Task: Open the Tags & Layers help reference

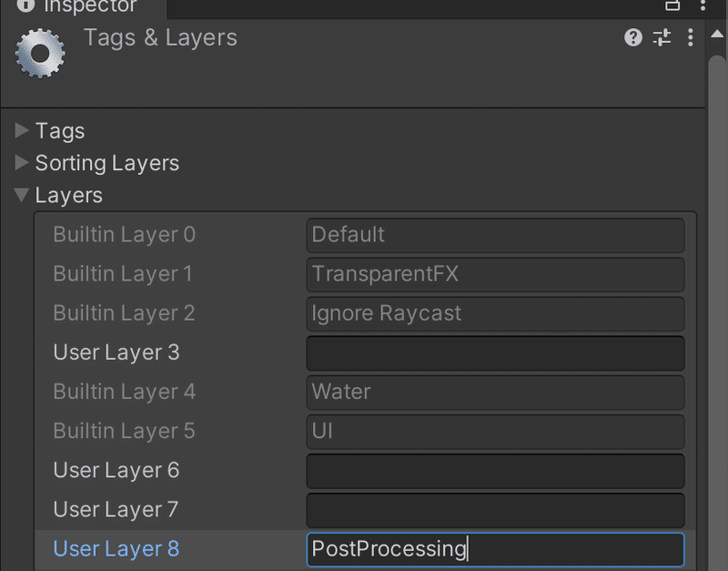Action: tap(632, 37)
